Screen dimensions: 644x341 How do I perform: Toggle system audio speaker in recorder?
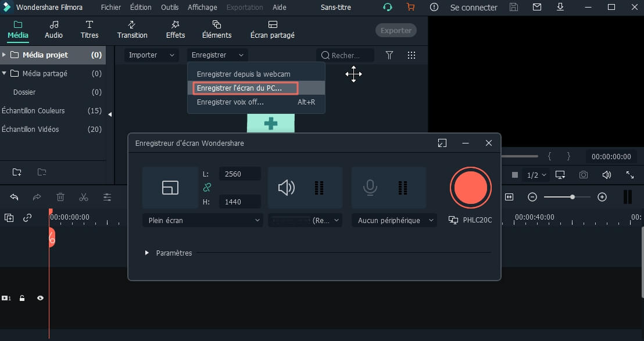pos(287,188)
